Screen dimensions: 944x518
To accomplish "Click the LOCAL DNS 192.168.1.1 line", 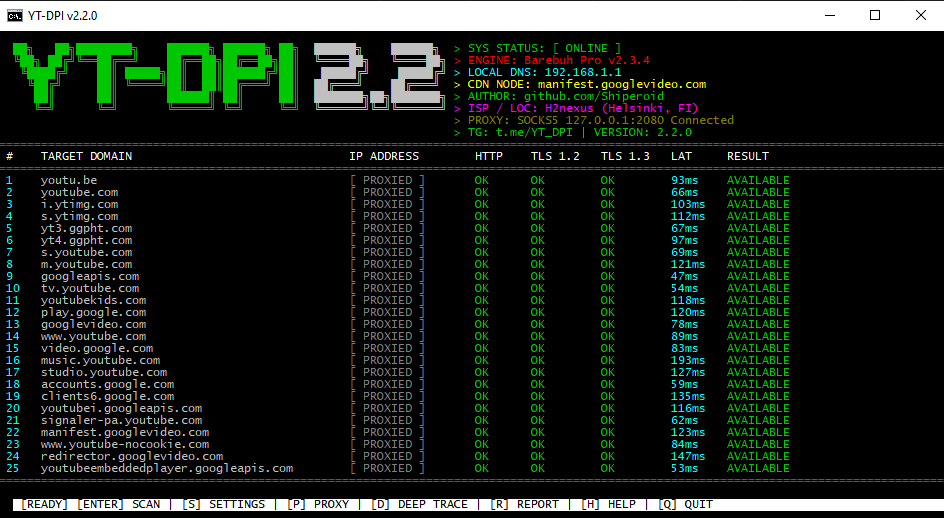I will click(538, 72).
